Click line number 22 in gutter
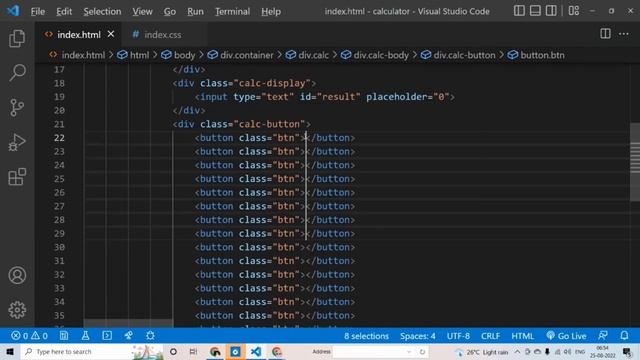Screen dimensions: 640x360 pyautogui.click(x=59, y=138)
